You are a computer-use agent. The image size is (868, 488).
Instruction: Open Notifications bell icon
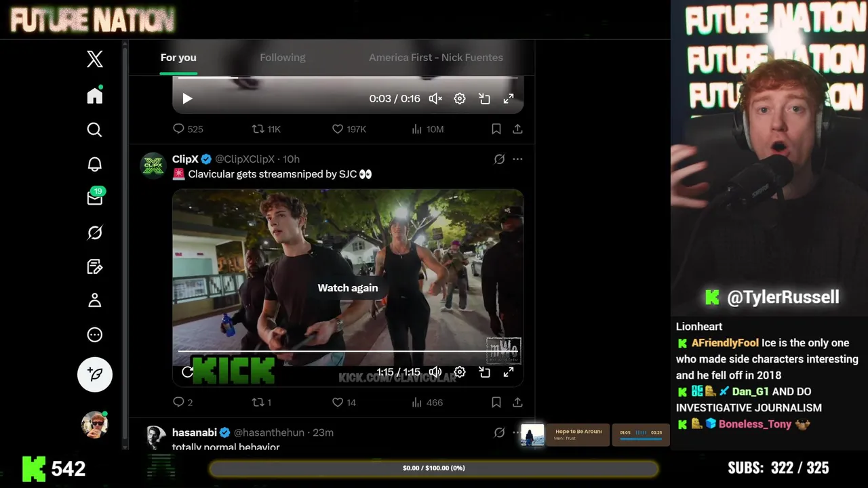[95, 164]
